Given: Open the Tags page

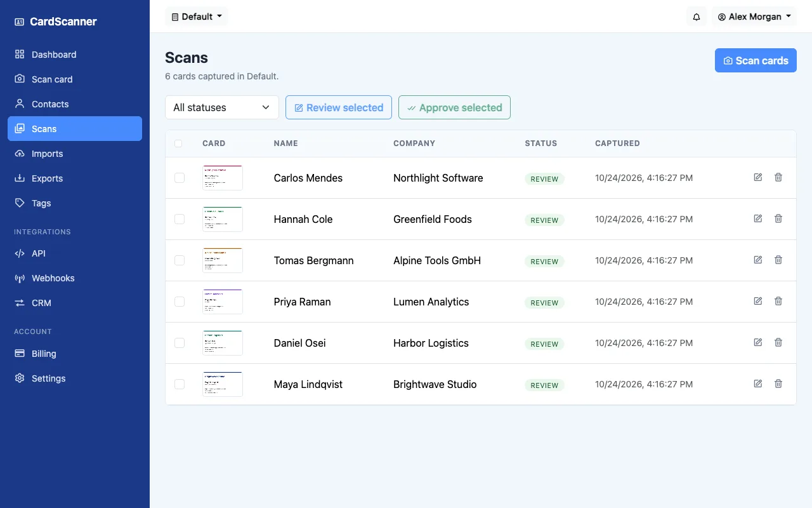Looking at the screenshot, I should coord(75,203).
